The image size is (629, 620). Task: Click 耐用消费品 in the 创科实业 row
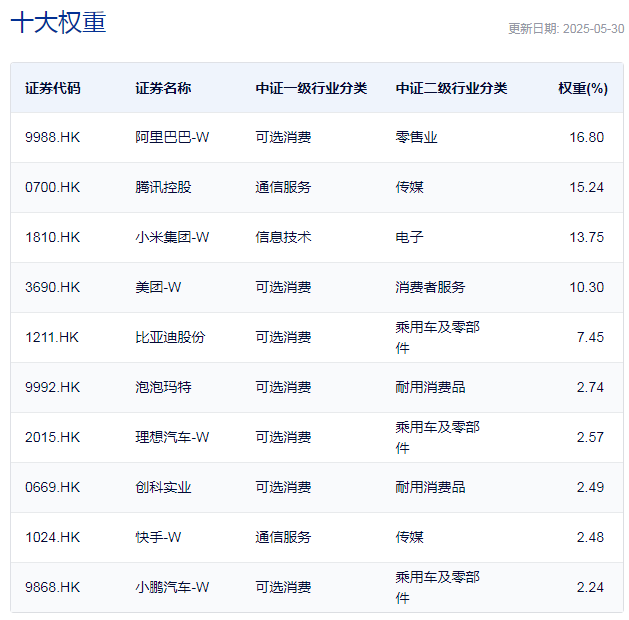point(430,487)
